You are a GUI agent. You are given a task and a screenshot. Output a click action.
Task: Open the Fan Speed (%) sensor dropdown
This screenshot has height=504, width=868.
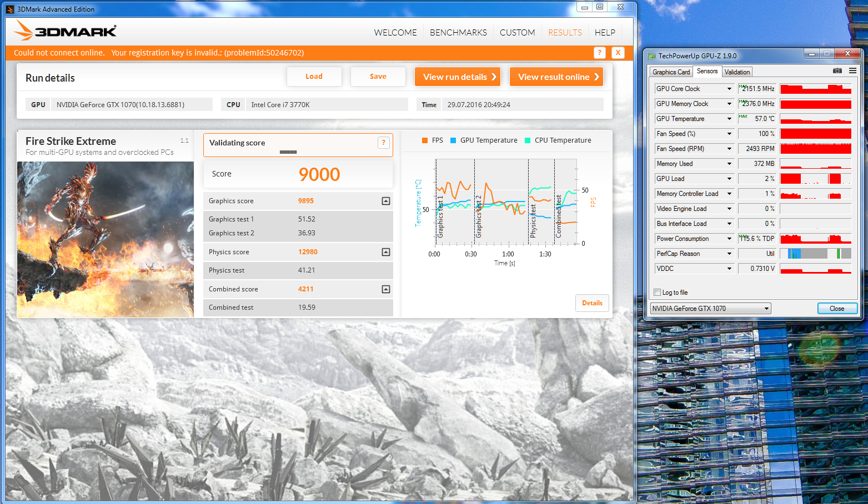(x=729, y=134)
